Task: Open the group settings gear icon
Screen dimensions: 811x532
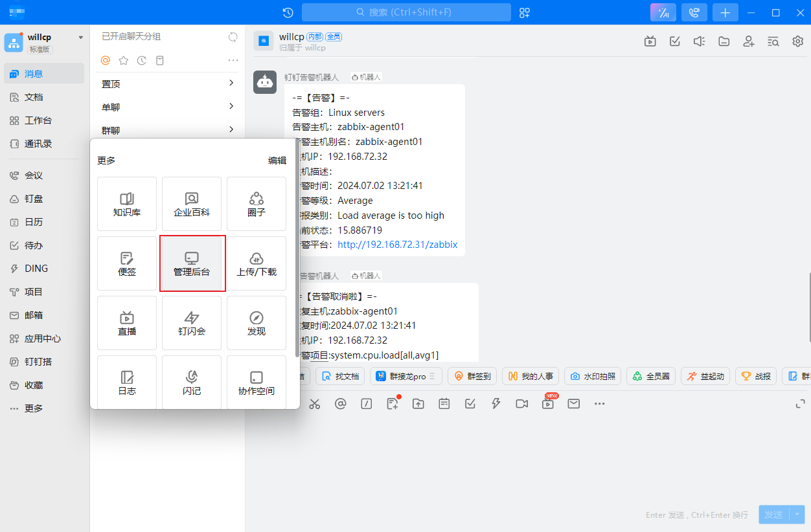Action: [798, 41]
